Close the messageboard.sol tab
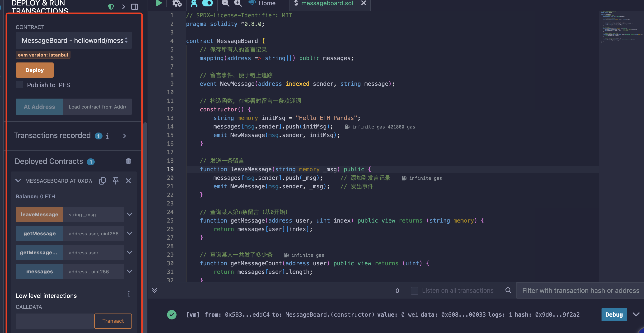Image resolution: width=644 pixels, height=333 pixels. click(364, 3)
